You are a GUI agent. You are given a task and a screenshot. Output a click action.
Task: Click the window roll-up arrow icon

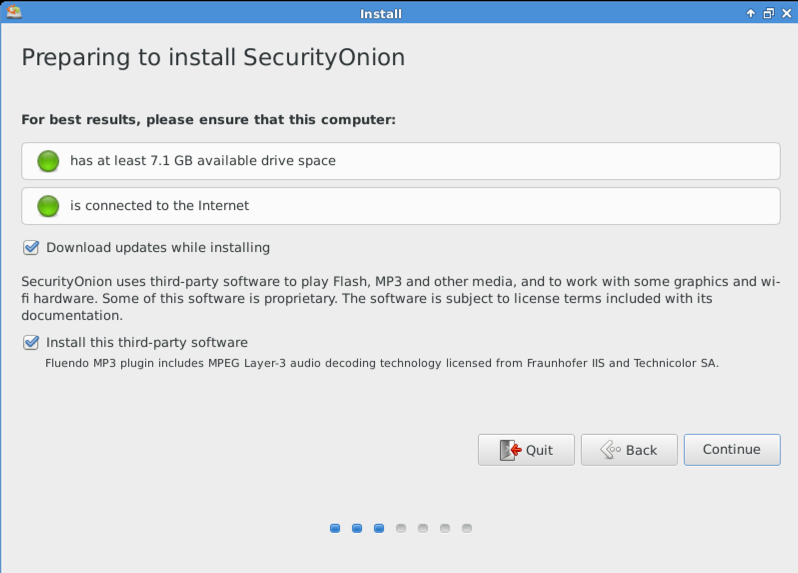tap(750, 14)
